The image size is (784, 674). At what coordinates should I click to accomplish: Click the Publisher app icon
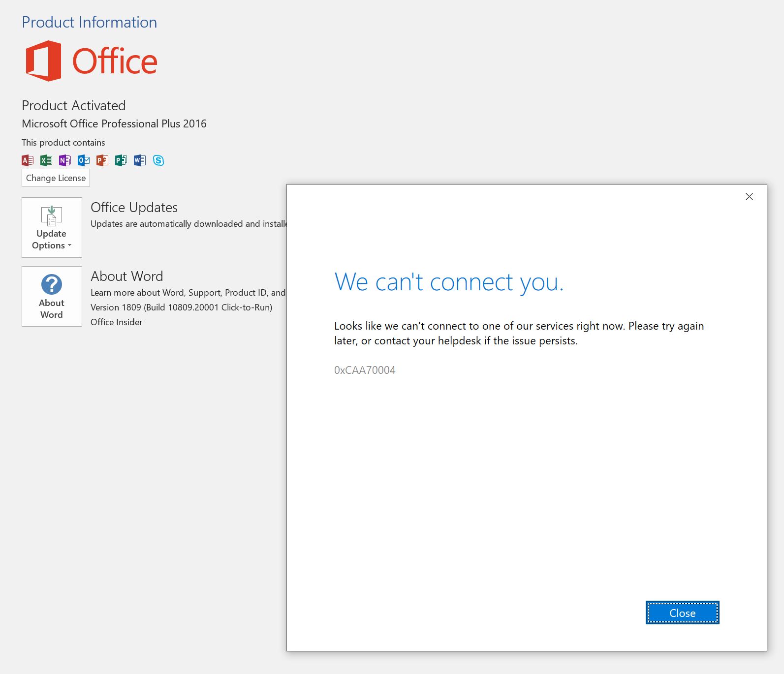click(x=121, y=160)
